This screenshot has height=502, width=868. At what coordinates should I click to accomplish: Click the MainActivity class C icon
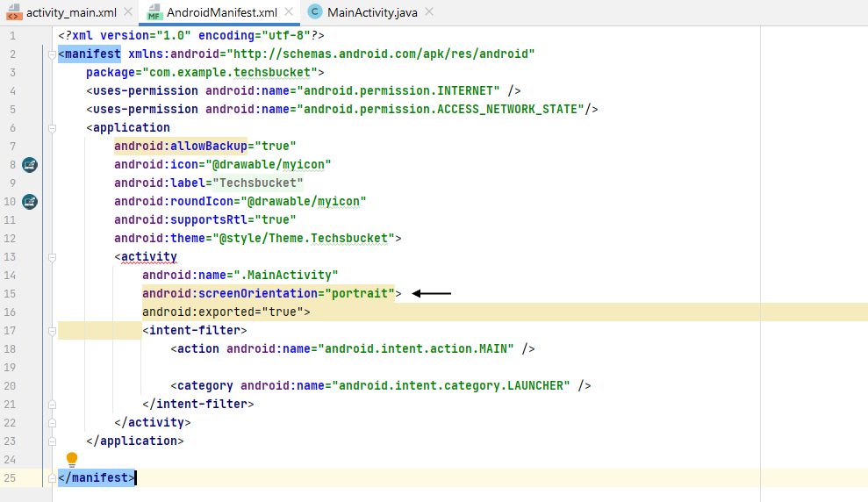pos(315,11)
